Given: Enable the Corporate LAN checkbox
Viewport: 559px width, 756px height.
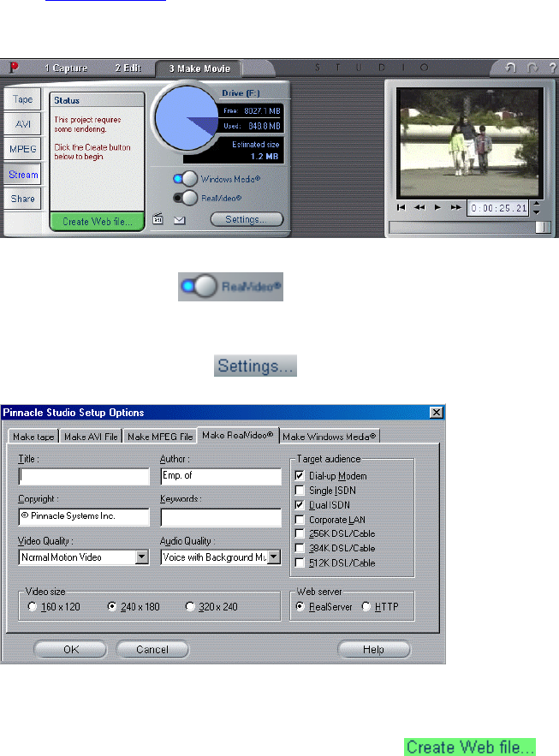Looking at the screenshot, I should (300, 520).
